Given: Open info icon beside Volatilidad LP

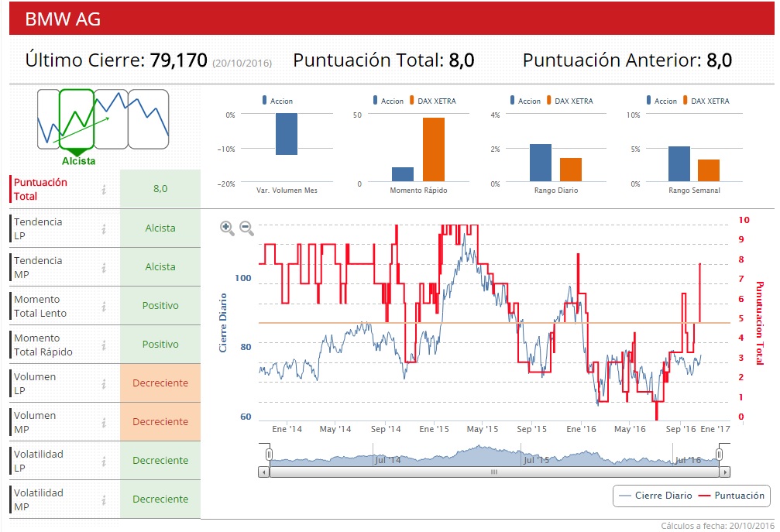Looking at the screenshot, I should pos(104,462).
